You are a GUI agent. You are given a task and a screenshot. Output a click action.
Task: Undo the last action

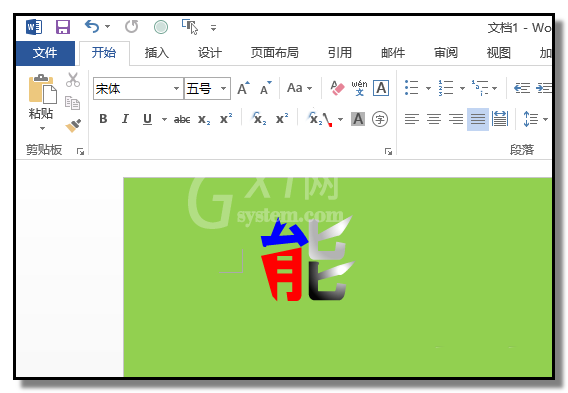point(92,27)
